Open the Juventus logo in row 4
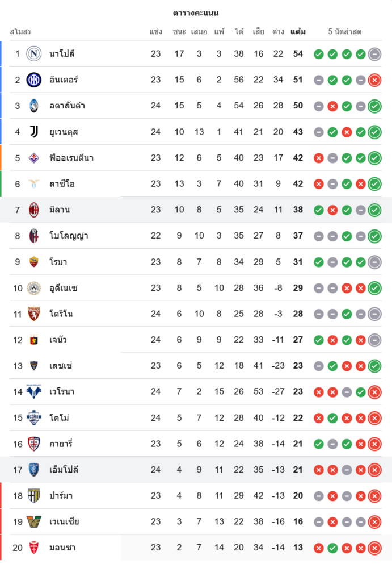The image size is (392, 568). (34, 132)
